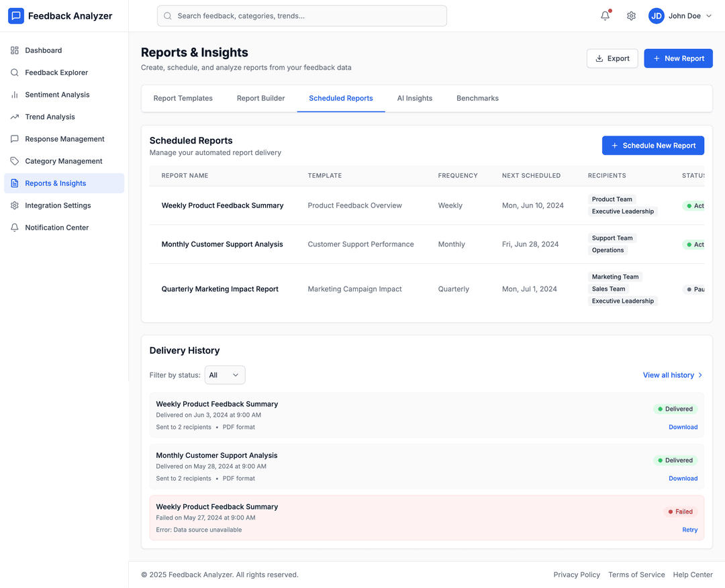Screen dimensions: 725x588
Task: Click the search feedback input field
Action: coord(302,16)
